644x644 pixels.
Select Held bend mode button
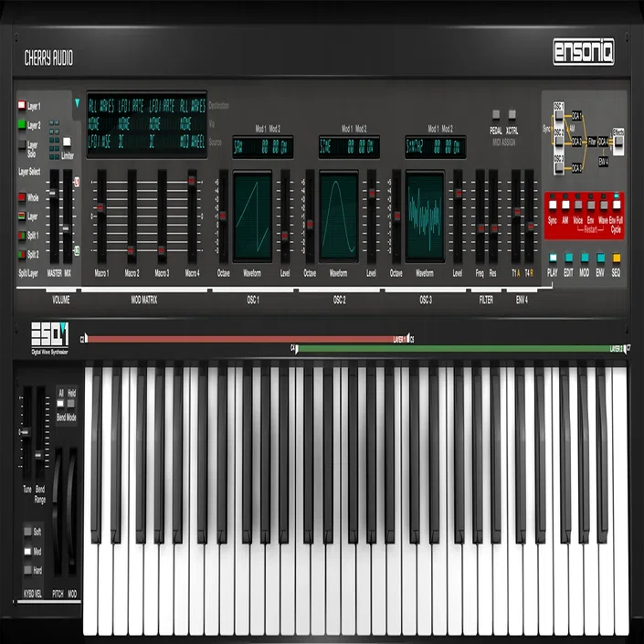click(x=71, y=404)
